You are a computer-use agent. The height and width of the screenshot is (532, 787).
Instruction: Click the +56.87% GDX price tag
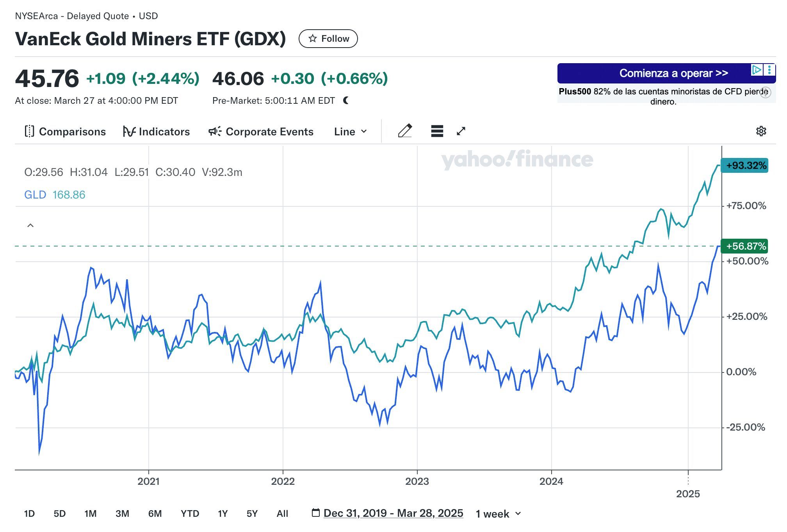click(x=744, y=246)
